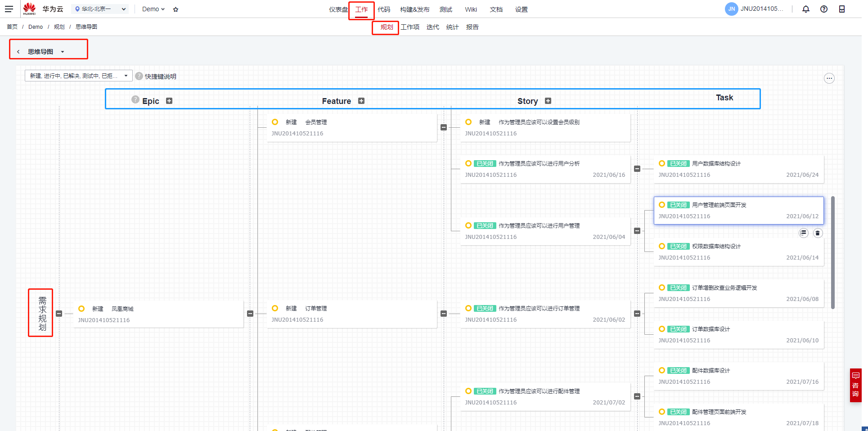The width and height of the screenshot is (868, 431).
Task: Open the 构建&发布 menu
Action: [414, 9]
